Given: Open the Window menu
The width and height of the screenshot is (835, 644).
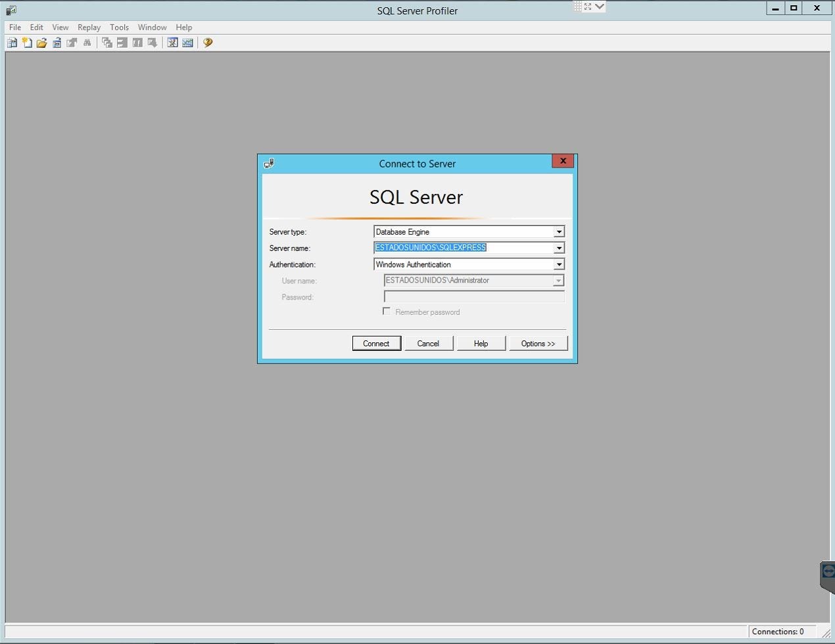Looking at the screenshot, I should 152,28.
